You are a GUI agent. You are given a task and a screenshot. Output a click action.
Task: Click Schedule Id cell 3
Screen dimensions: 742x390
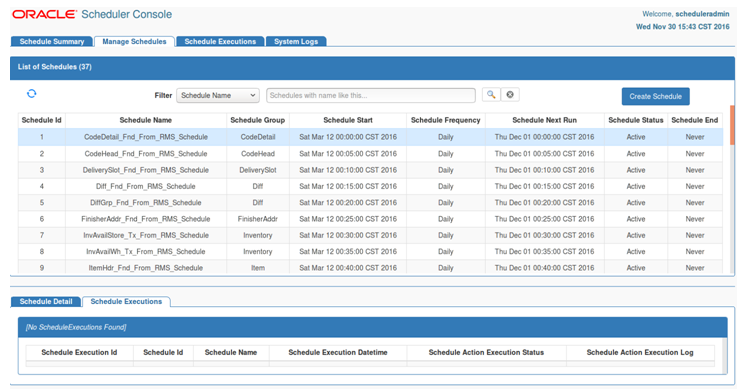[x=42, y=170]
